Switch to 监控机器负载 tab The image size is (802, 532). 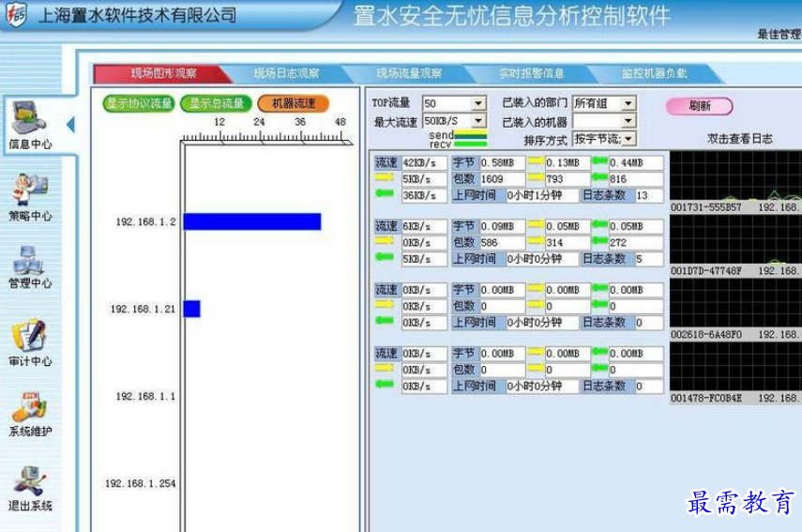pos(654,73)
